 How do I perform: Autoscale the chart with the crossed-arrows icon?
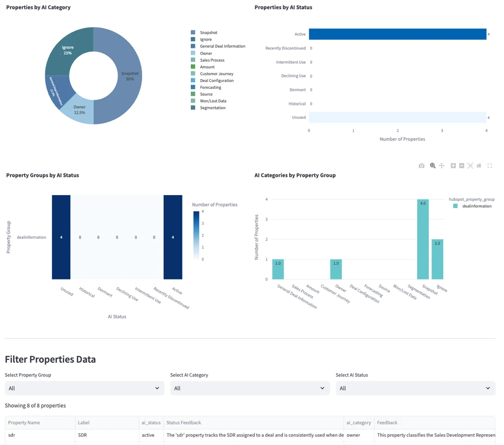(470, 166)
